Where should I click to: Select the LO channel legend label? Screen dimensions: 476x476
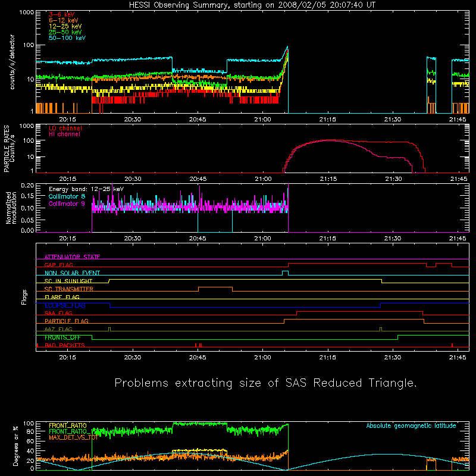pyautogui.click(x=65, y=128)
